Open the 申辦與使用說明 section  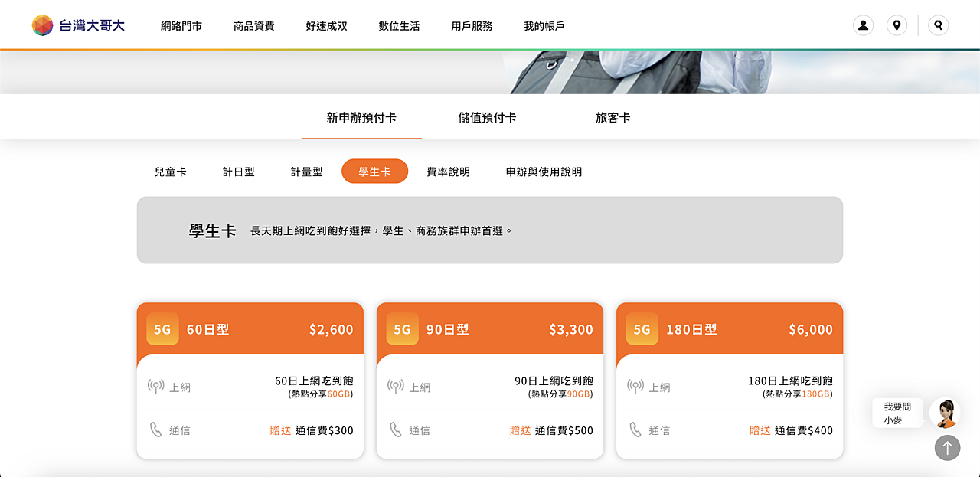point(544,172)
